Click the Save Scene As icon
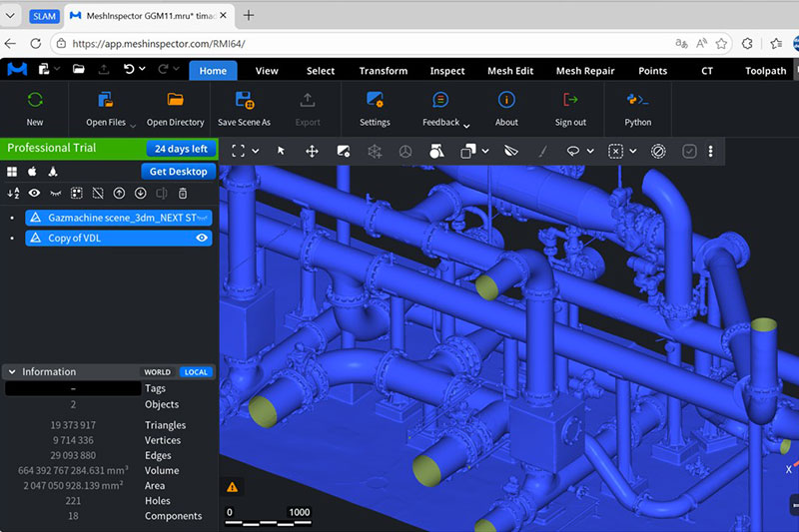The image size is (799, 532). [244, 100]
